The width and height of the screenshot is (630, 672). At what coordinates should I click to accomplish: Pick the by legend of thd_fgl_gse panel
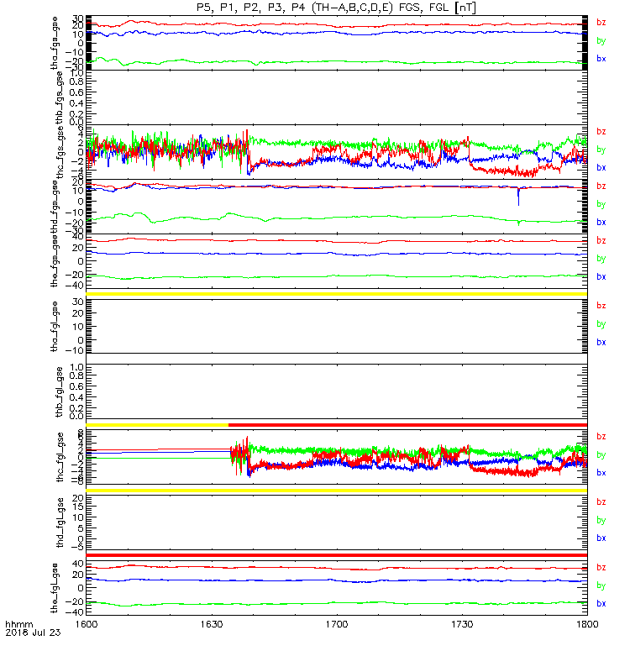point(601,520)
